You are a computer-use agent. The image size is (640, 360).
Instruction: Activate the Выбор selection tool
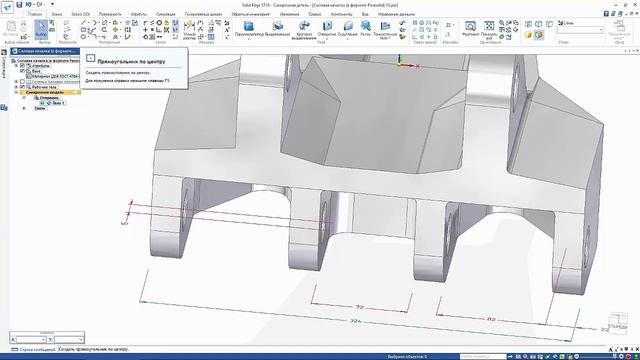(41, 29)
